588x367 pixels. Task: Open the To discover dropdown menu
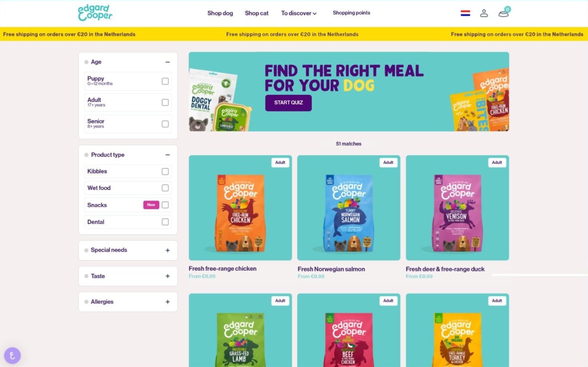coord(299,13)
